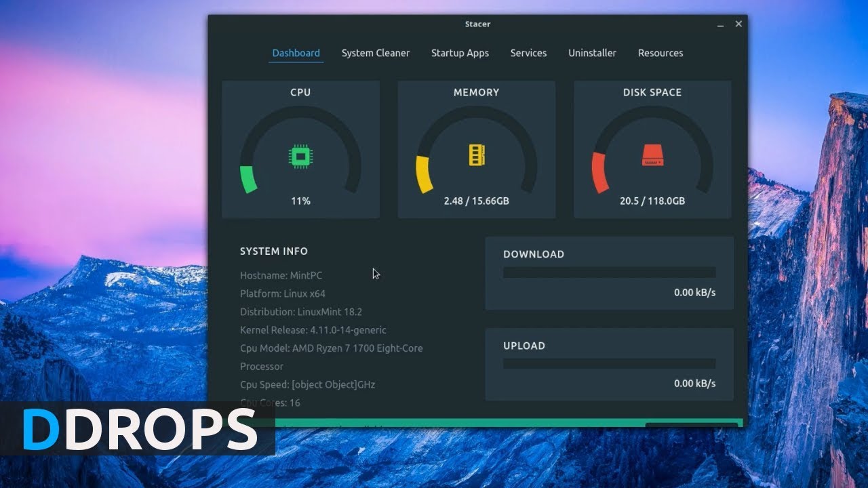Click the CPU card heading
868x488 pixels.
(300, 92)
